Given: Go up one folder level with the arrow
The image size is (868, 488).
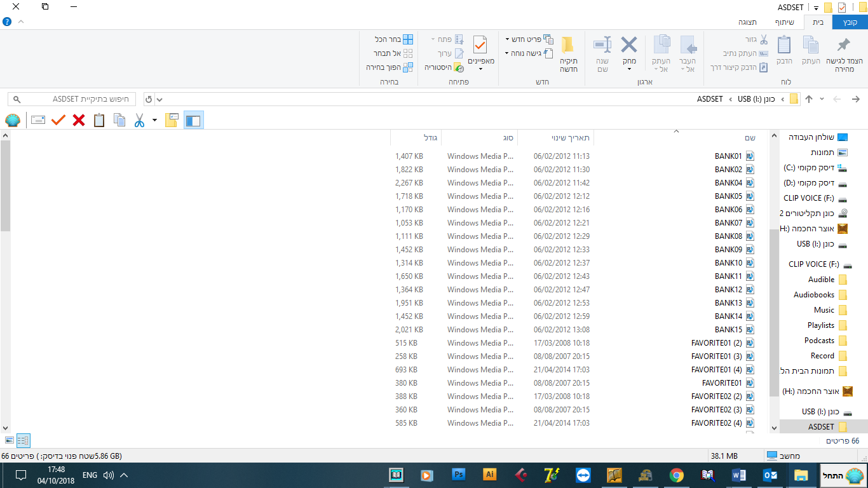Looking at the screenshot, I should 809,99.
